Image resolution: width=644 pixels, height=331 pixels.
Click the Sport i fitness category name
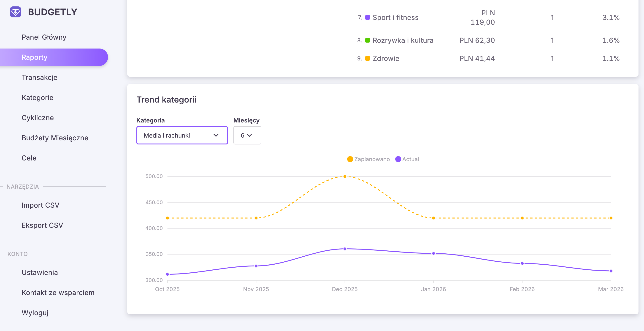(395, 17)
